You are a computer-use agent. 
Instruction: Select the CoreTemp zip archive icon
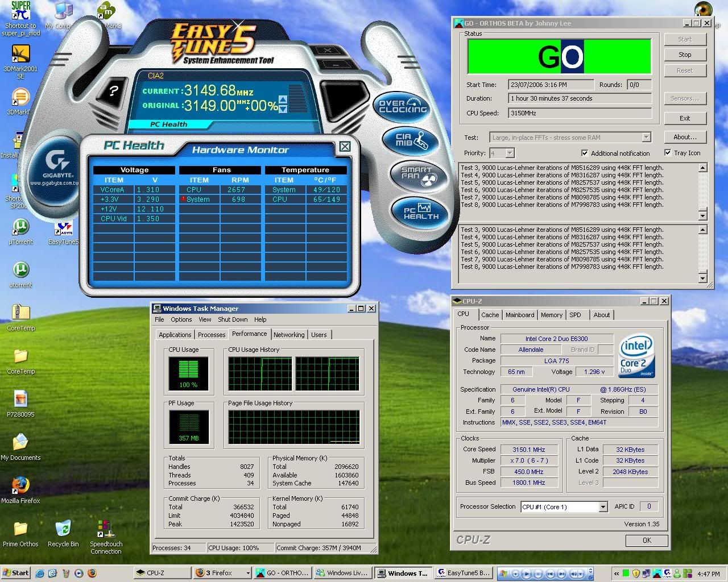coord(21,318)
